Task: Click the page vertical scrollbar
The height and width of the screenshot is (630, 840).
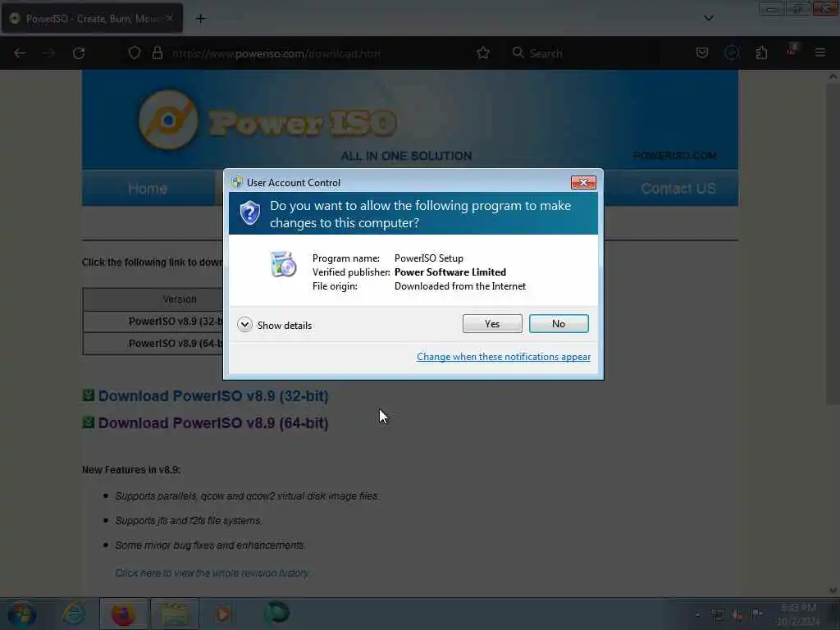Action: [833, 244]
